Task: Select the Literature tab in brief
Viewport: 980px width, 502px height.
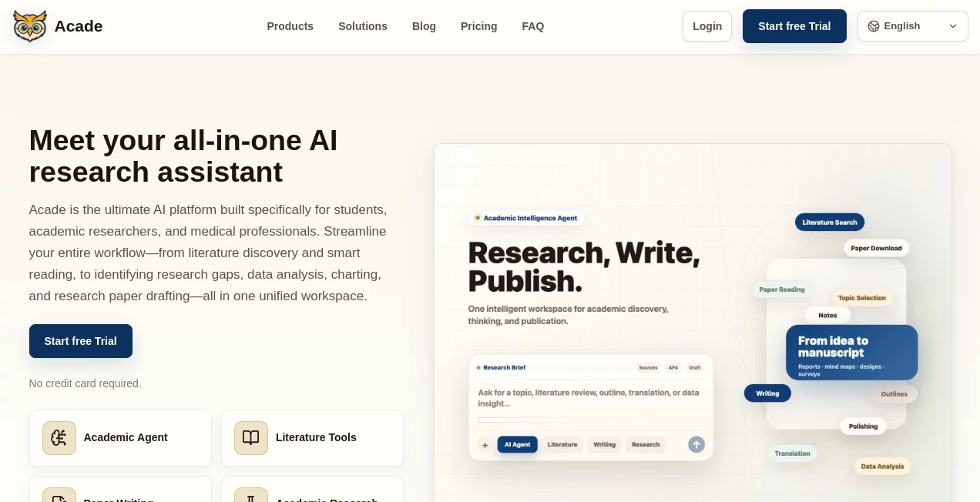Action: pyautogui.click(x=562, y=444)
